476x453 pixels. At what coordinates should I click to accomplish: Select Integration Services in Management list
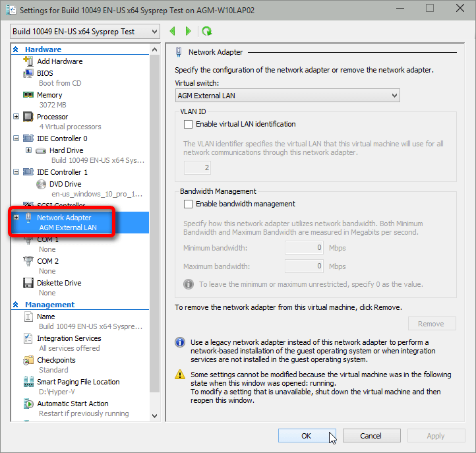(x=69, y=338)
